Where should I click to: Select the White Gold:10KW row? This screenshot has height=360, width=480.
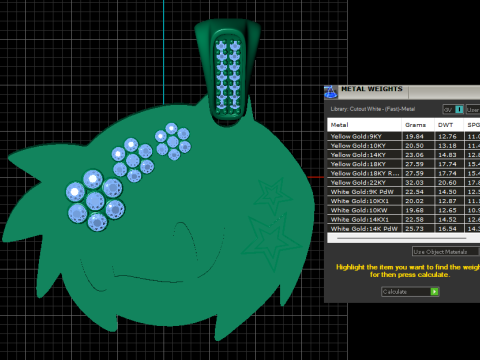(x=404, y=210)
